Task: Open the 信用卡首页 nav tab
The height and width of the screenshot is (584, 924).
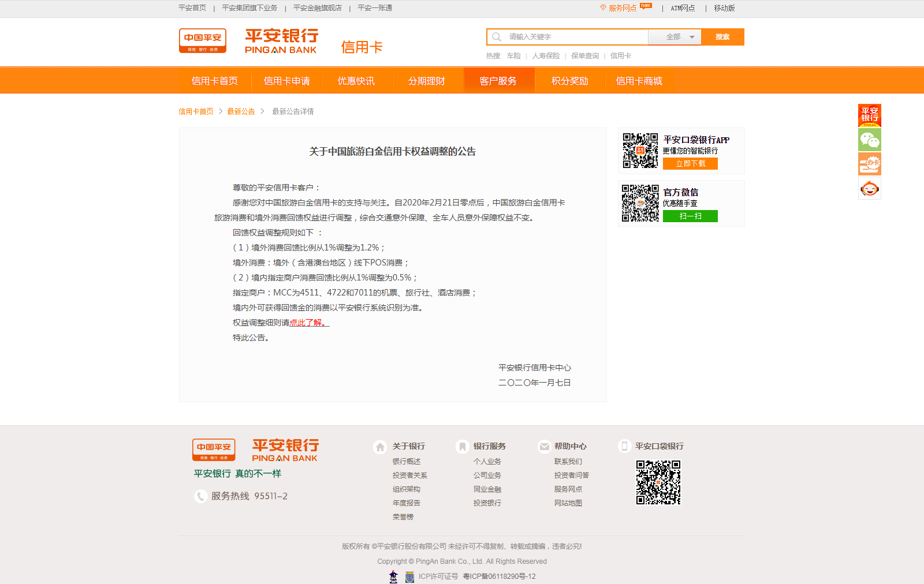Action: pos(215,81)
